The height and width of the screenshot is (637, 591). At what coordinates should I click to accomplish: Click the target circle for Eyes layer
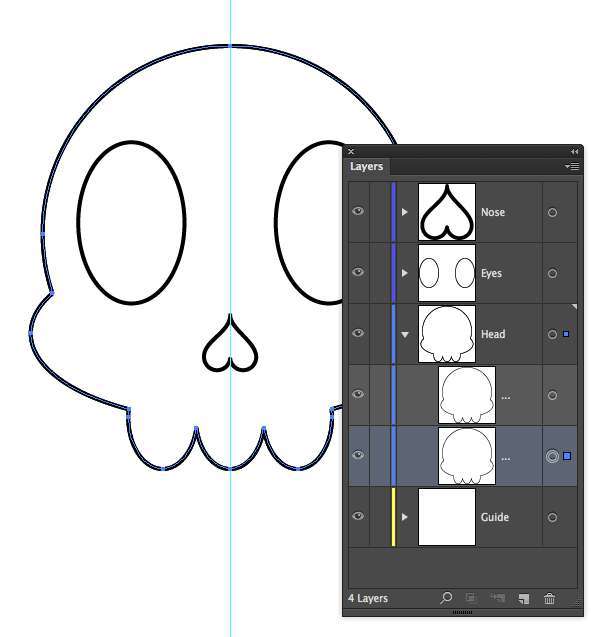pyautogui.click(x=552, y=273)
